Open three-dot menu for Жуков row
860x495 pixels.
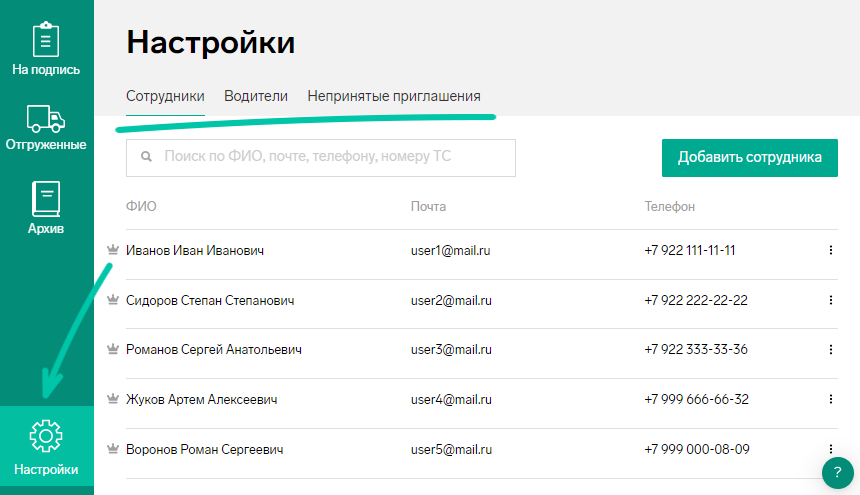(x=831, y=399)
